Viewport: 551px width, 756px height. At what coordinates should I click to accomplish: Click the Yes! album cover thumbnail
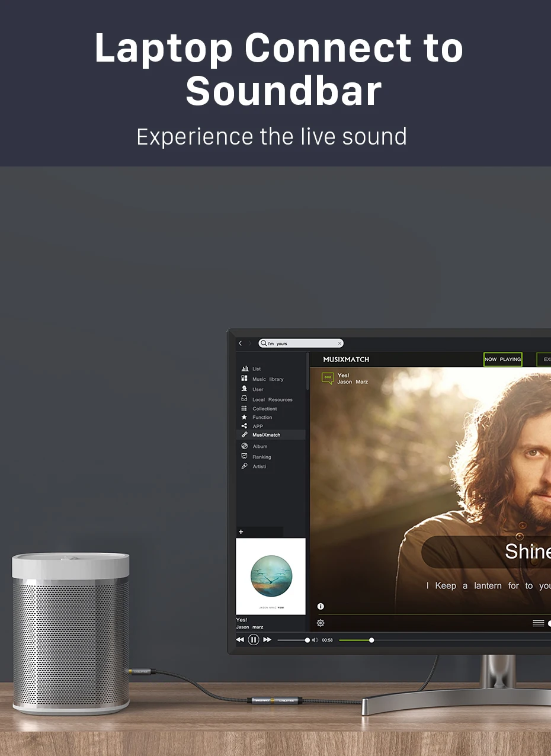pos(271,576)
